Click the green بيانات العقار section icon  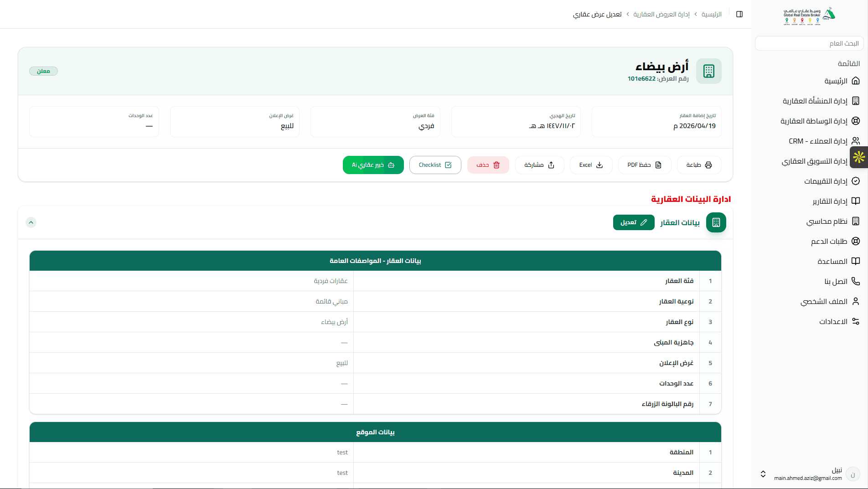point(716,222)
